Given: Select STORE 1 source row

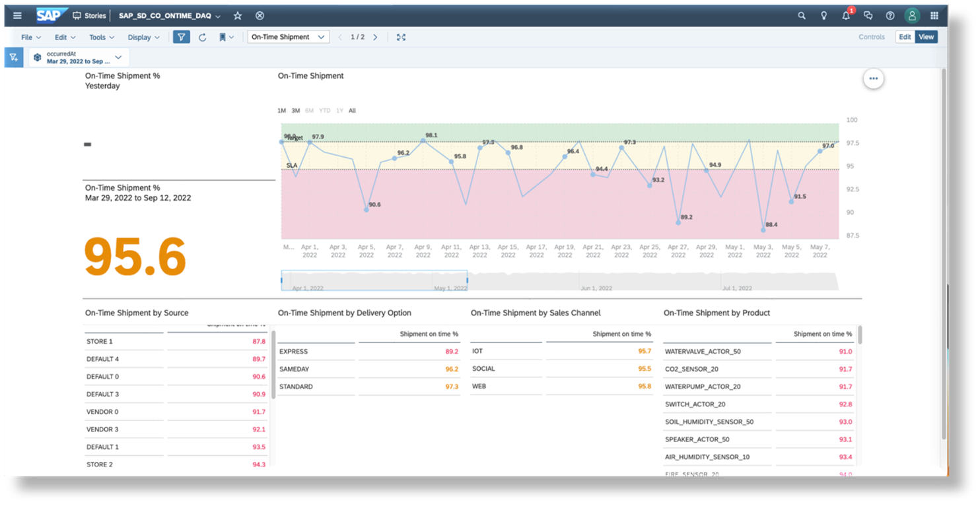Looking at the screenshot, I should pos(176,342).
